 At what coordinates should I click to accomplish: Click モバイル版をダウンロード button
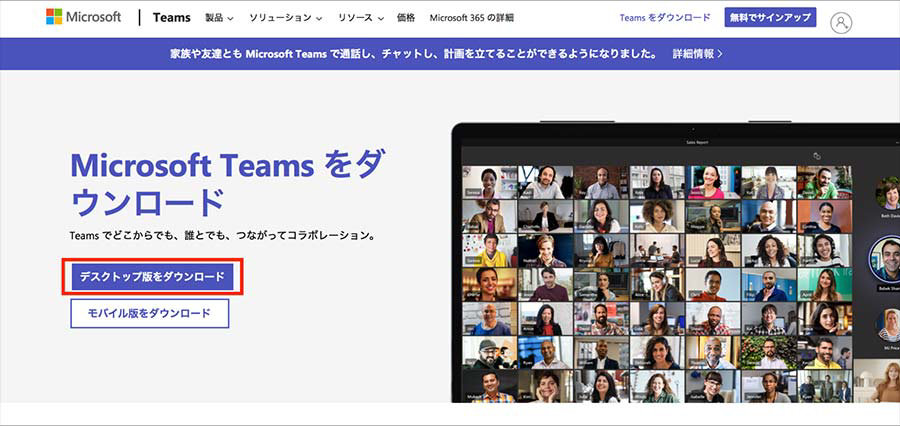pos(149,313)
